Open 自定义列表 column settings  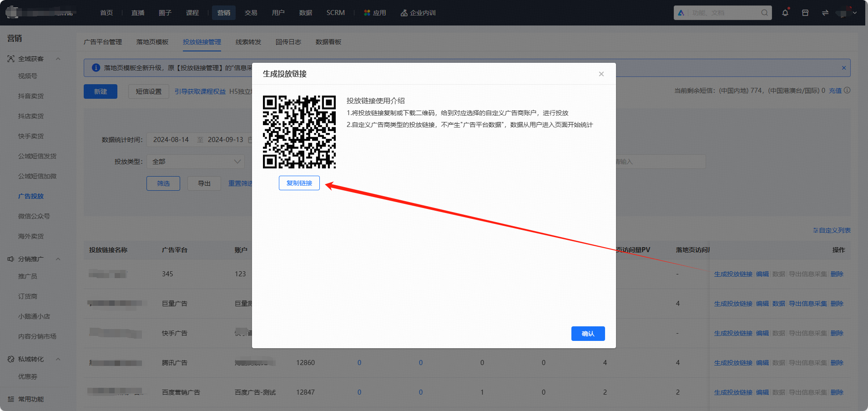[832, 230]
